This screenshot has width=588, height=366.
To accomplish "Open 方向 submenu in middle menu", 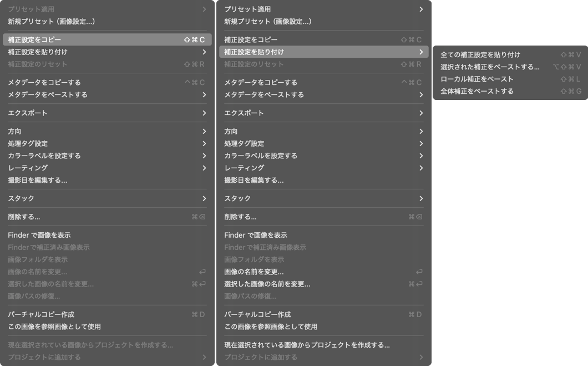I will click(324, 132).
